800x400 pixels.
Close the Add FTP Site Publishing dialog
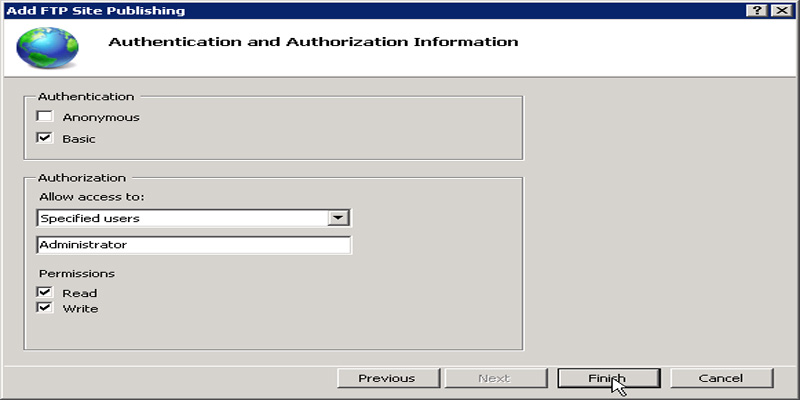point(780,9)
